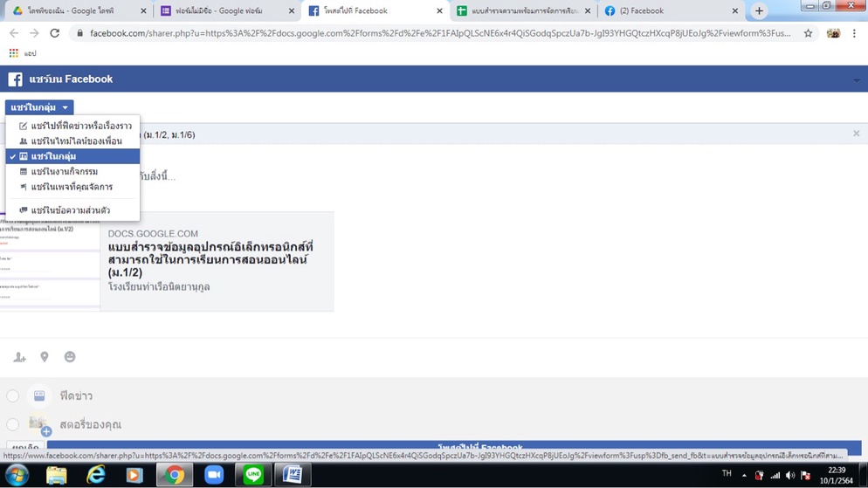The height and width of the screenshot is (488, 868).
Task: Open the 'แชร์ในกลุ่ม' share target dropdown
Action: pyautogui.click(x=39, y=107)
